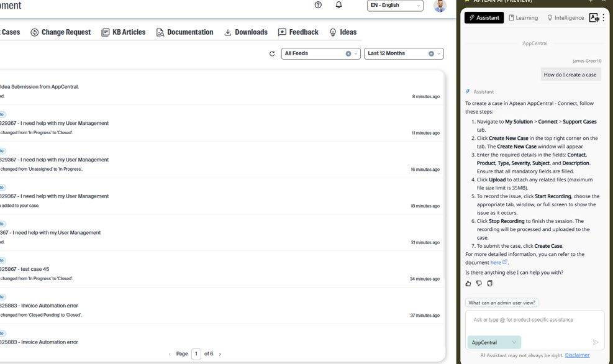Open the Ideas tab

(x=343, y=32)
